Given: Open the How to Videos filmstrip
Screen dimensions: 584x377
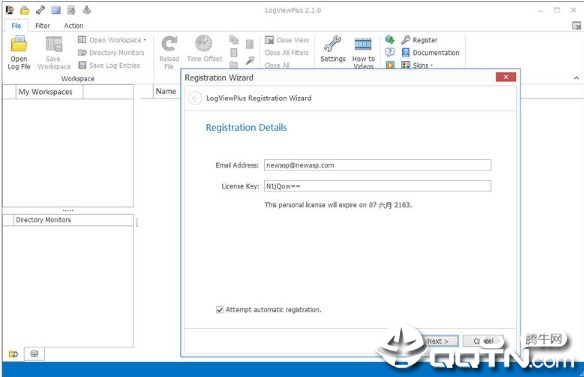Looking at the screenshot, I should point(363,44).
